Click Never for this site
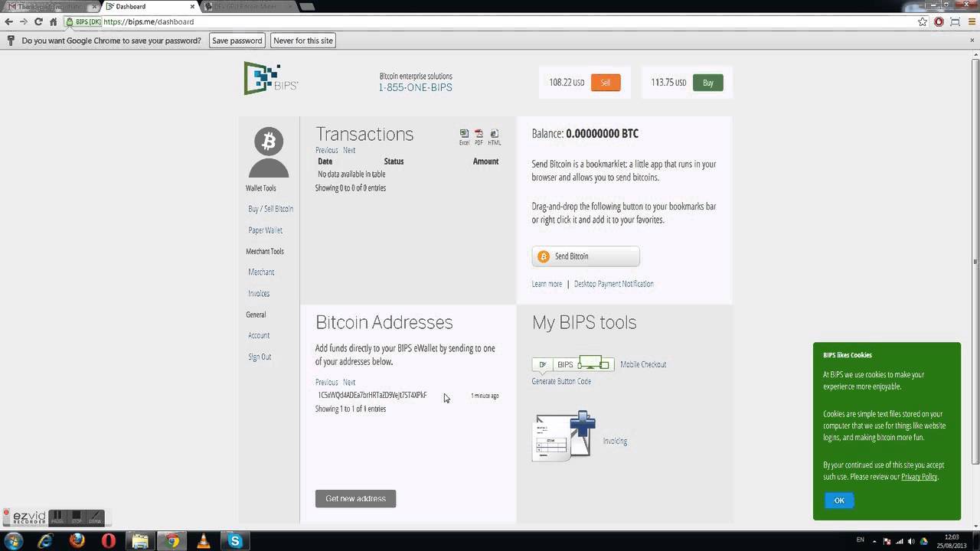The image size is (980, 551). point(303,41)
